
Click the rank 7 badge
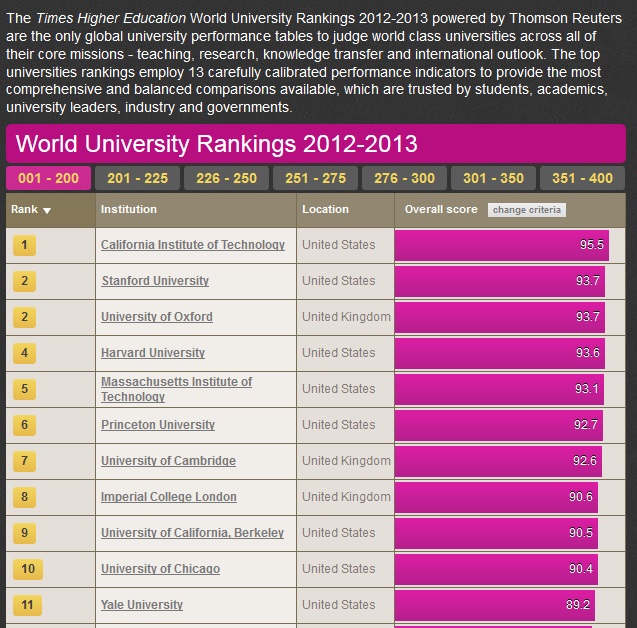pyautogui.click(x=24, y=461)
